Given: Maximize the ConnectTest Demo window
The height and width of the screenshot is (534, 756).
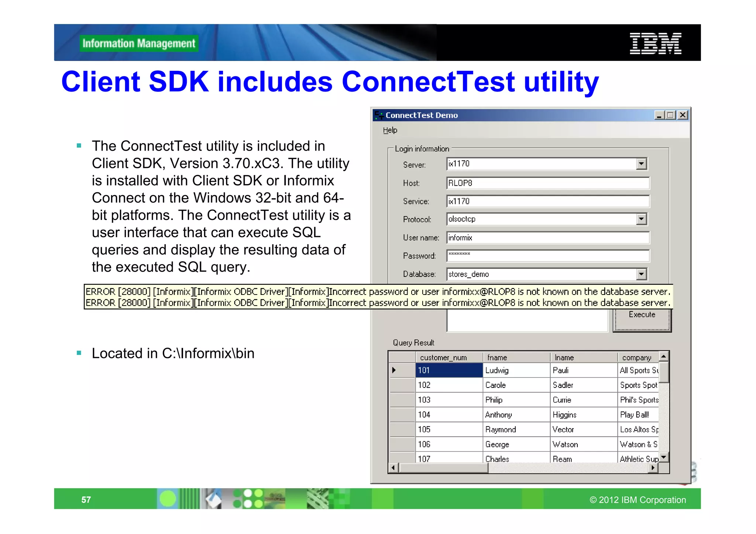Looking at the screenshot, I should click(671, 115).
